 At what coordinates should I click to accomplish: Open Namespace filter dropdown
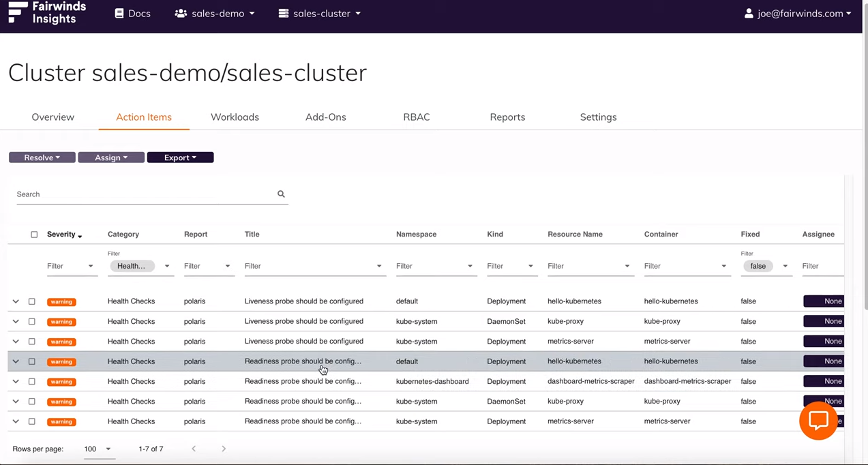[435, 266]
